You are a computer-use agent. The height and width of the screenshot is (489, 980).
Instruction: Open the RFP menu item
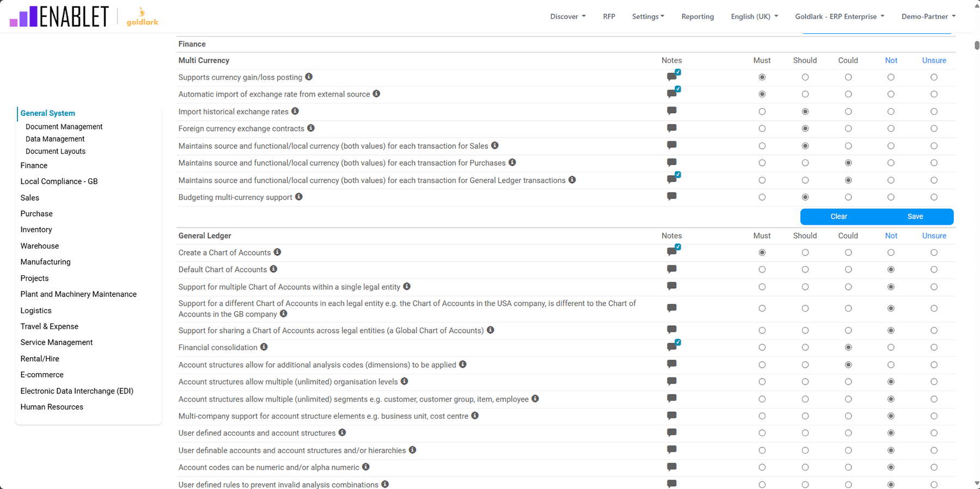pos(609,16)
